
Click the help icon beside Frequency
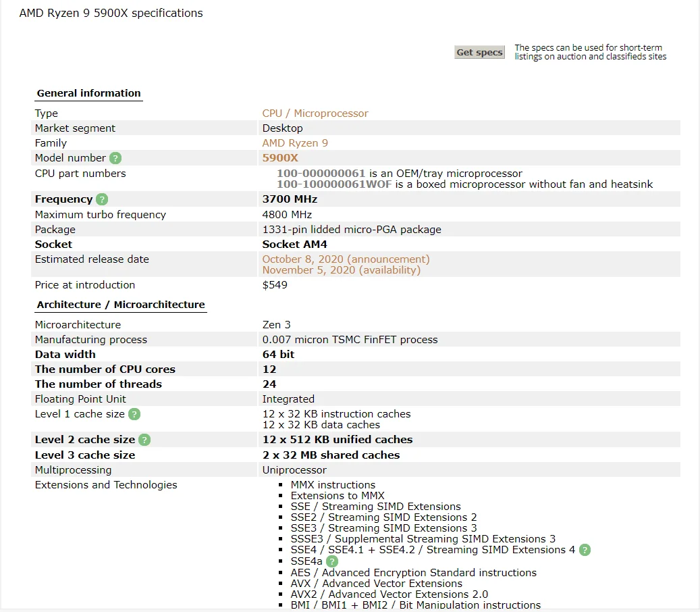click(x=102, y=199)
